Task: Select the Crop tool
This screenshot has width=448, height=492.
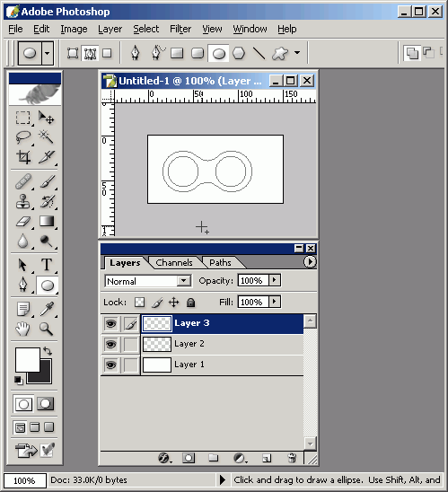Action: pos(23,156)
